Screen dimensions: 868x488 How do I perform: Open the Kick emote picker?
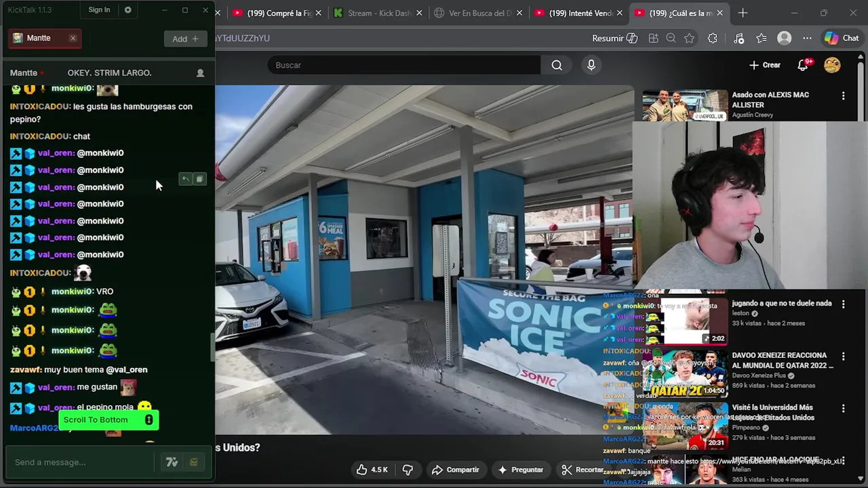[194, 462]
